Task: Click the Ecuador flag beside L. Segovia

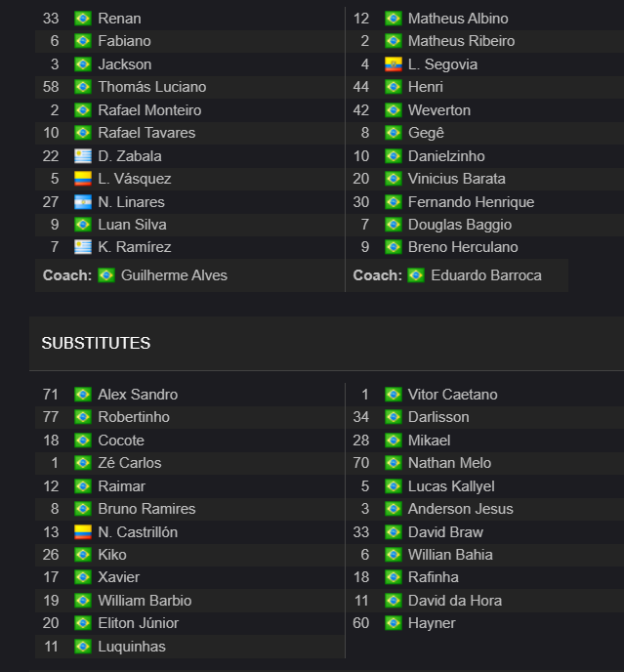Action: (393, 64)
